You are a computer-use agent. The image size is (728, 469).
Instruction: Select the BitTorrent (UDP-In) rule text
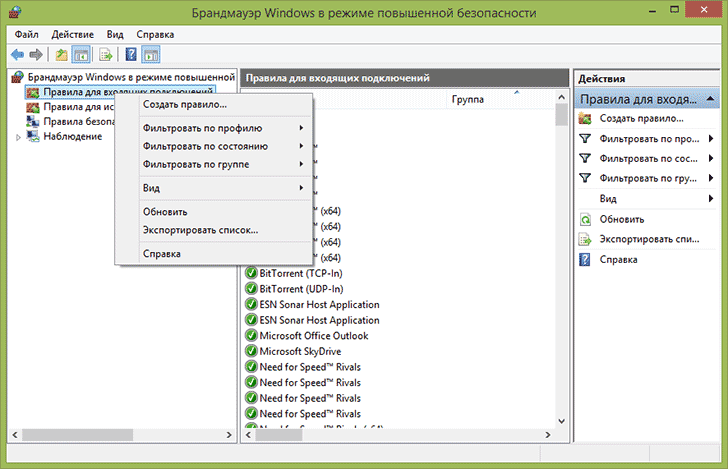[301, 289]
